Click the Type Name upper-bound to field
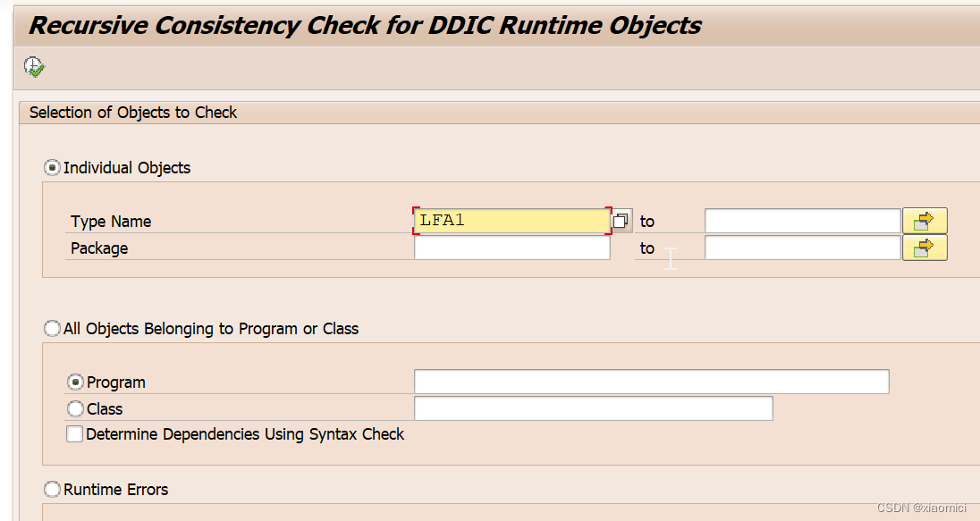Image resolution: width=980 pixels, height=521 pixels. click(x=802, y=220)
